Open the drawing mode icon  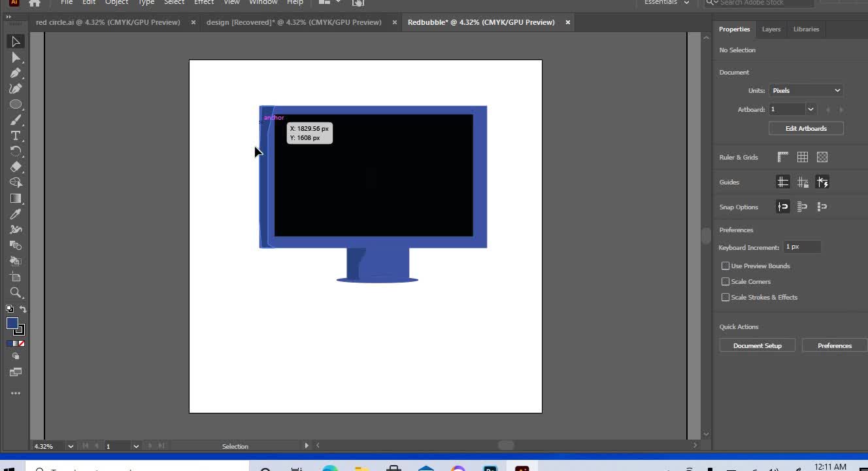16,357
